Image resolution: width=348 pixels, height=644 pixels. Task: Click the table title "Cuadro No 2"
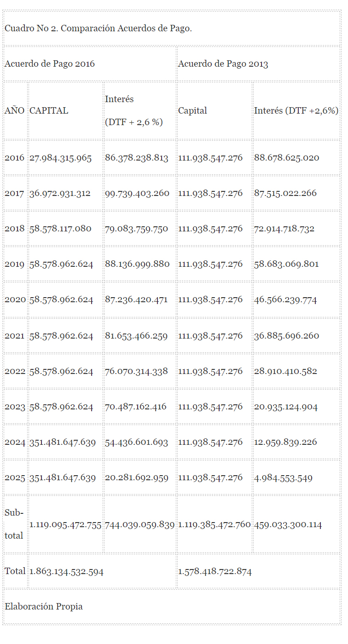point(98,28)
